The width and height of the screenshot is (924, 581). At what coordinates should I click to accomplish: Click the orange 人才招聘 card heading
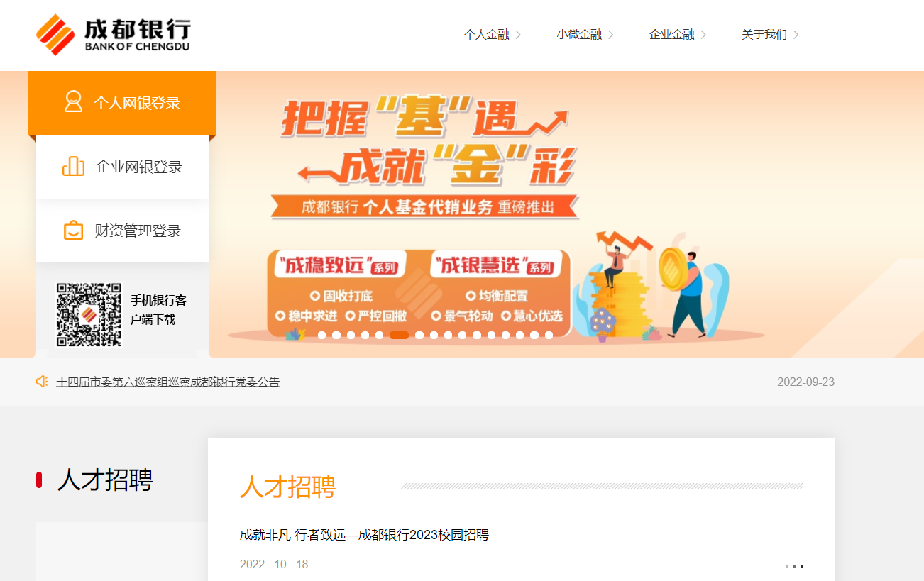click(287, 487)
